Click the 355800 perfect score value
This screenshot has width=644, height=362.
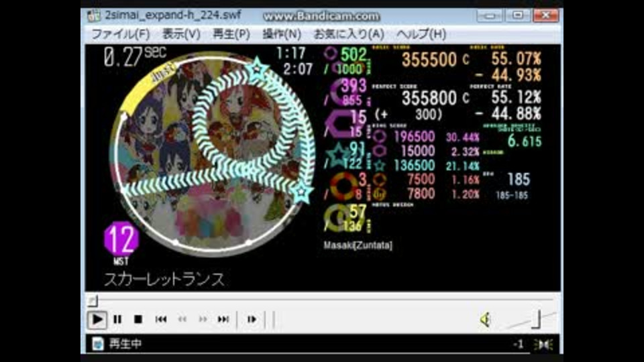coord(429,98)
